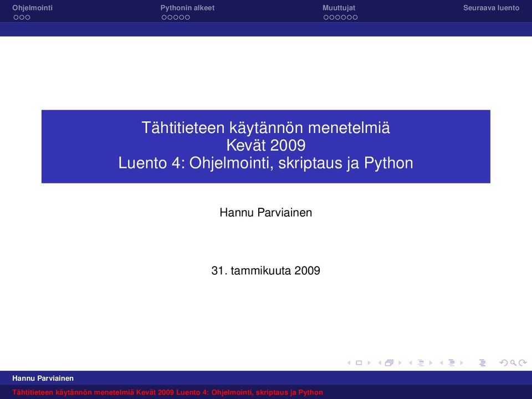Jump to next subsection arrow
Viewport: 532px width, 399px height.
coord(431,362)
